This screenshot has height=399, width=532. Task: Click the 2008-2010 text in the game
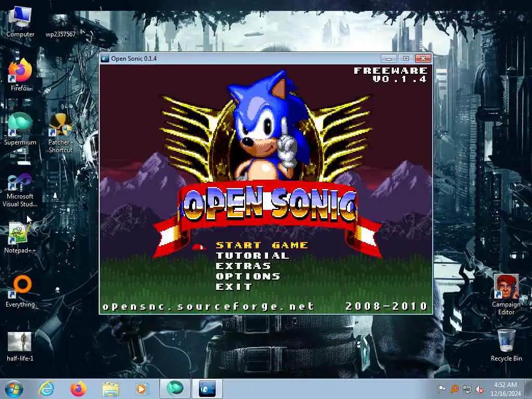click(387, 306)
